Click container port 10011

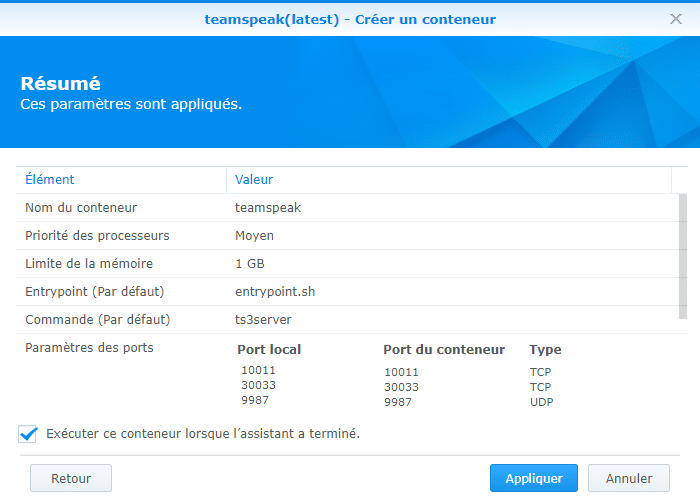tap(401, 372)
